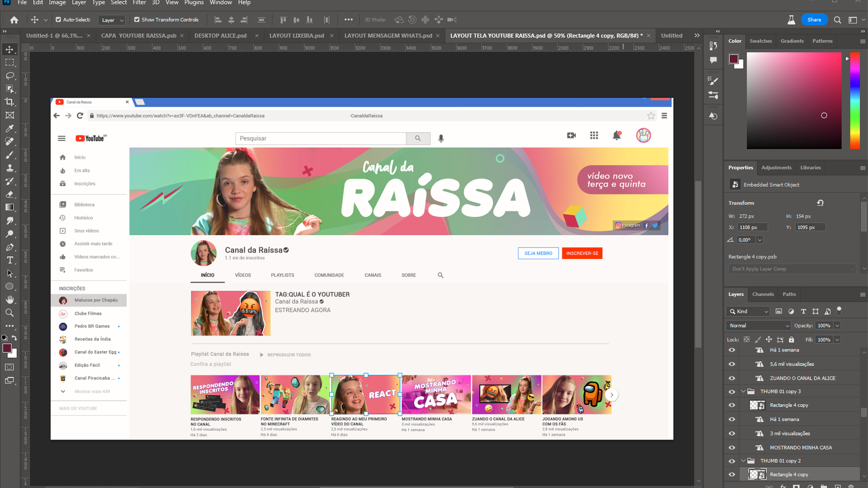
Task: Edit toolbar three-dots button
Action: [x=9, y=326]
